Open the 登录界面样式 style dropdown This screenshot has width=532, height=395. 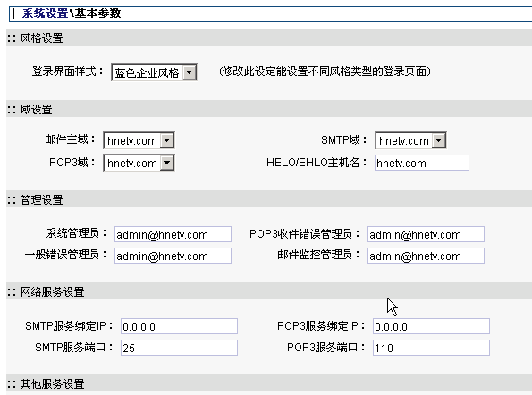click(154, 72)
